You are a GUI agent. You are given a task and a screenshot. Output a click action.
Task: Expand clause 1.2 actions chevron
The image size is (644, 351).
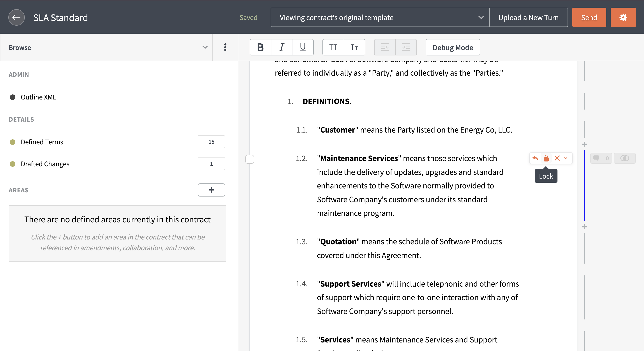click(566, 158)
